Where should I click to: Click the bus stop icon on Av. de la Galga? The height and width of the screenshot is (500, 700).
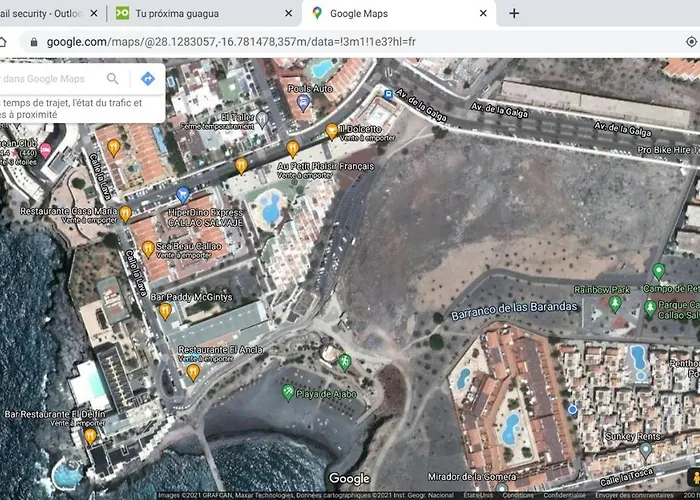tap(388, 95)
